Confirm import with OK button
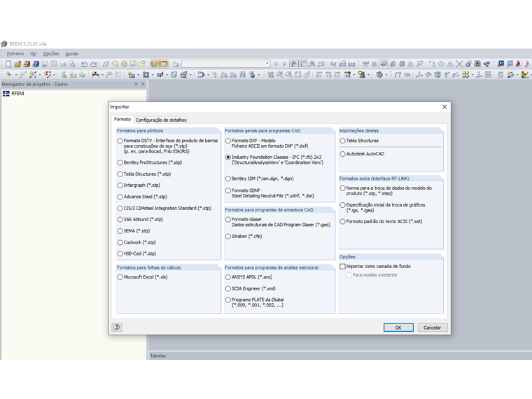Screen dimensions: 532x399 pos(398,328)
